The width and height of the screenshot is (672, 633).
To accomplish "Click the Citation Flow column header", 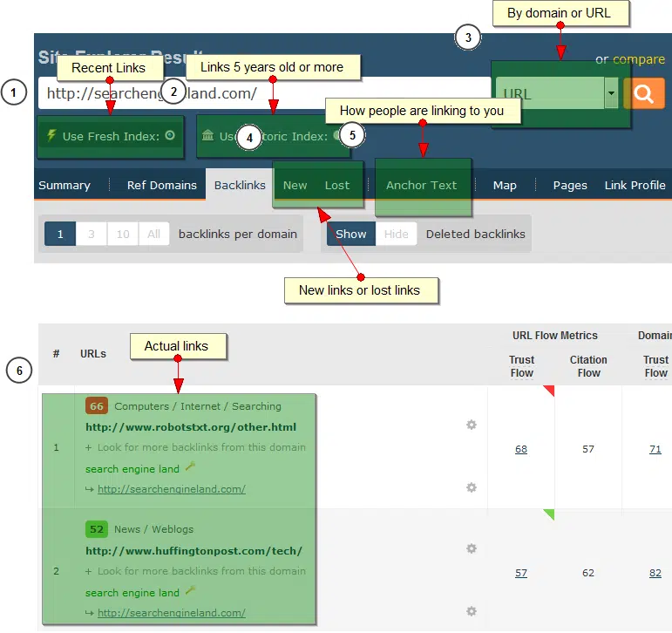I will (x=588, y=366).
